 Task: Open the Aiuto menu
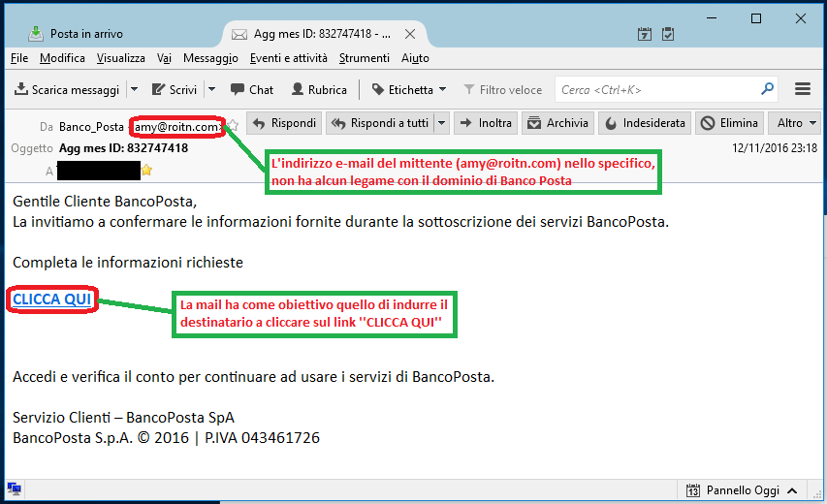(x=415, y=58)
